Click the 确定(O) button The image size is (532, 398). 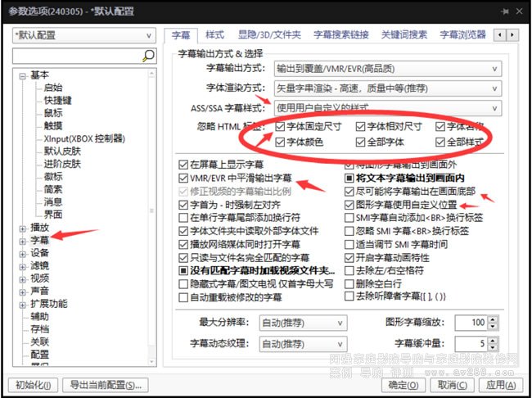[x=404, y=385]
